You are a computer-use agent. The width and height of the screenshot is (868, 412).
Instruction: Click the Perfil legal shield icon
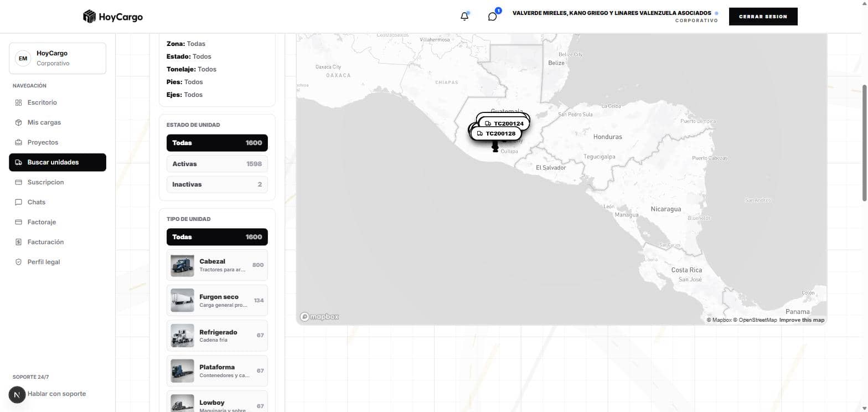click(18, 262)
